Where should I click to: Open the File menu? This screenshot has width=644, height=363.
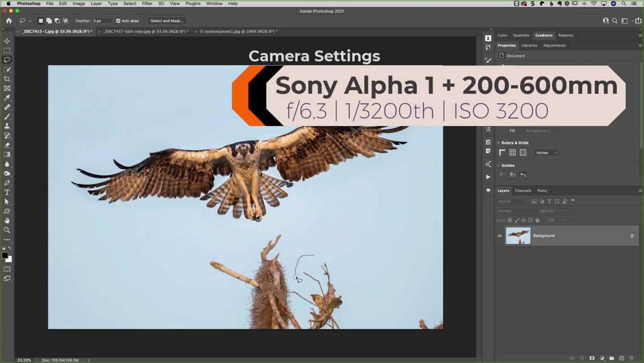49,4
